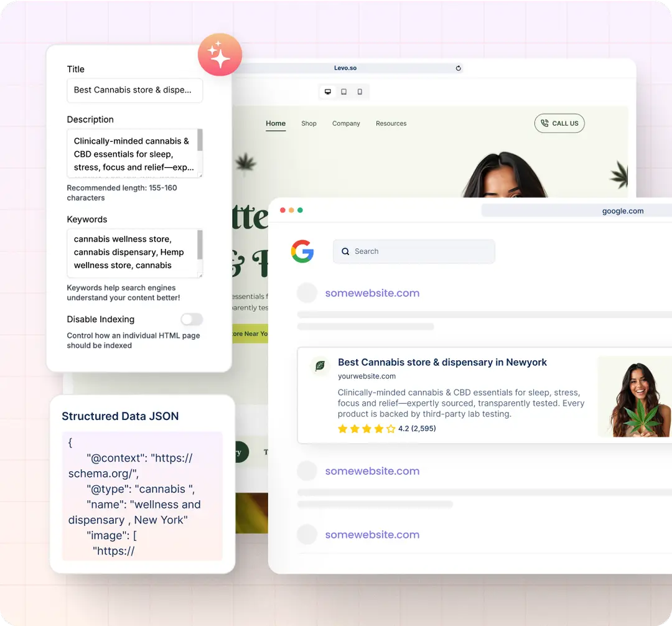672x626 pixels.
Task: Open the Company nav item
Action: tap(346, 123)
